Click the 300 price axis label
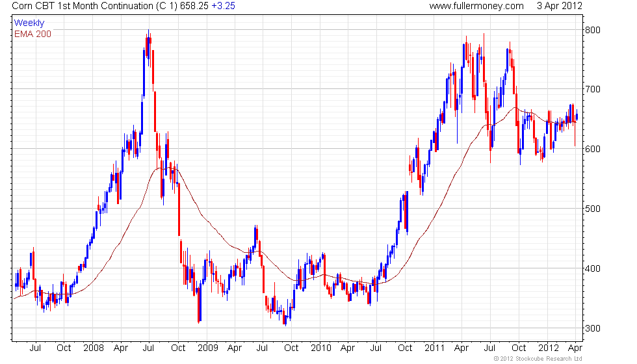637x364 pixels. (592, 328)
